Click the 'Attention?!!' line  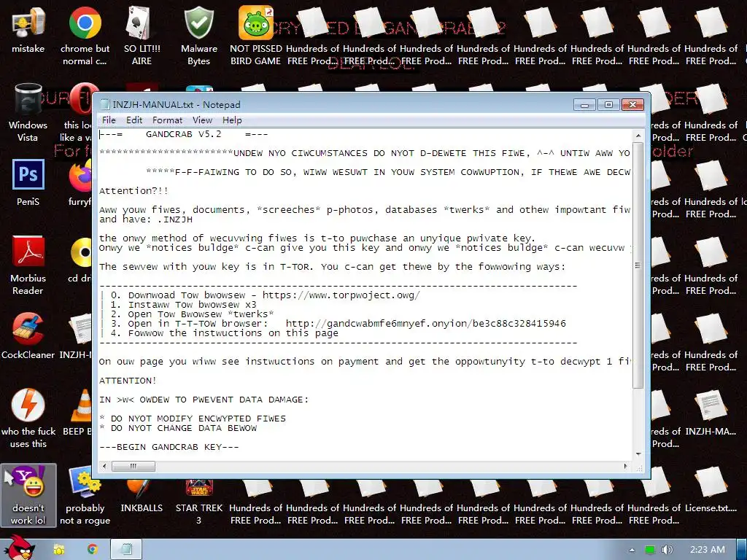tap(133, 191)
